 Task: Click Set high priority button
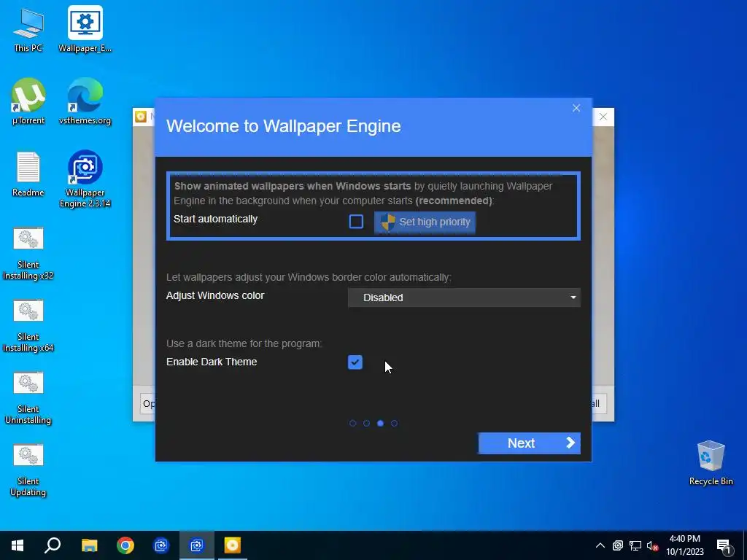click(425, 222)
